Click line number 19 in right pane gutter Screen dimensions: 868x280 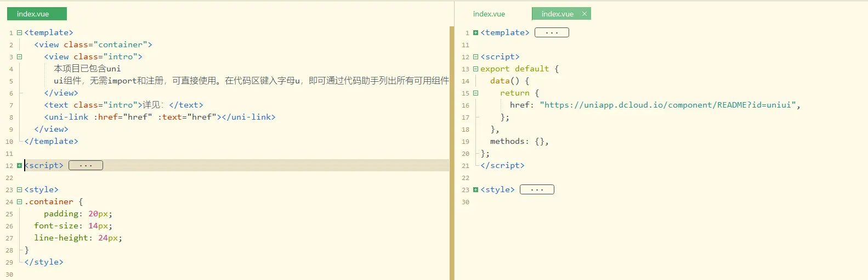tap(466, 142)
